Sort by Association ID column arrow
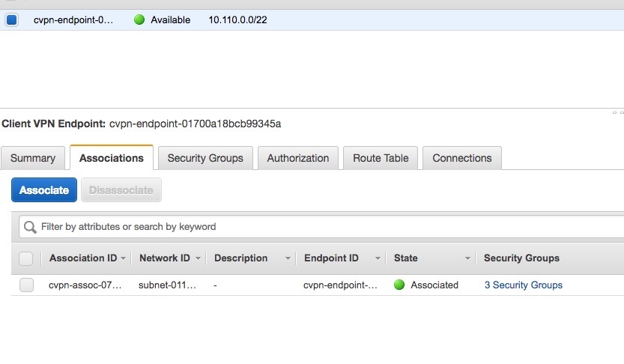 123,258
